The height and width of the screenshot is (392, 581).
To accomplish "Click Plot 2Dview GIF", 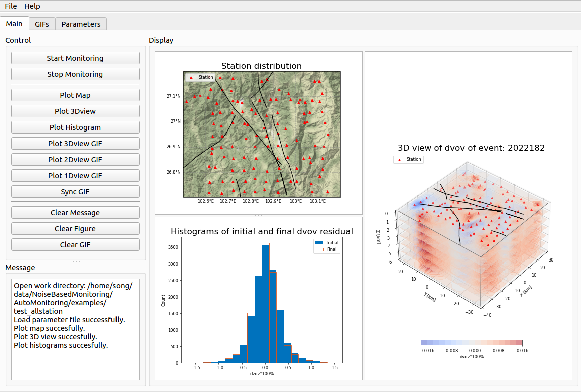I will point(75,160).
